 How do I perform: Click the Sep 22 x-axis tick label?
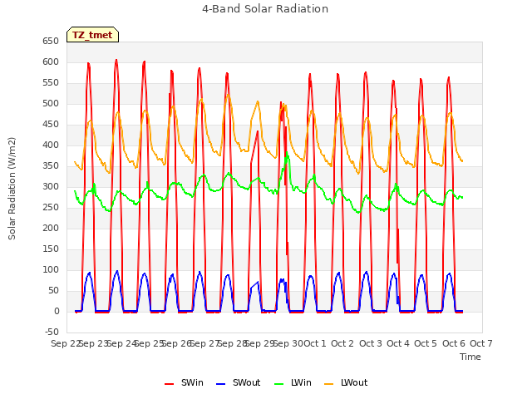pyautogui.click(x=65, y=343)
